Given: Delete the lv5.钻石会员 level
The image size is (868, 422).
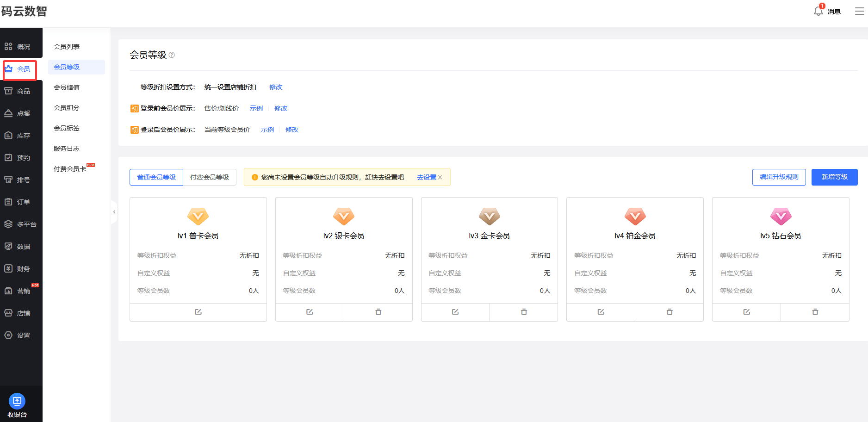Looking at the screenshot, I should 815,312.
